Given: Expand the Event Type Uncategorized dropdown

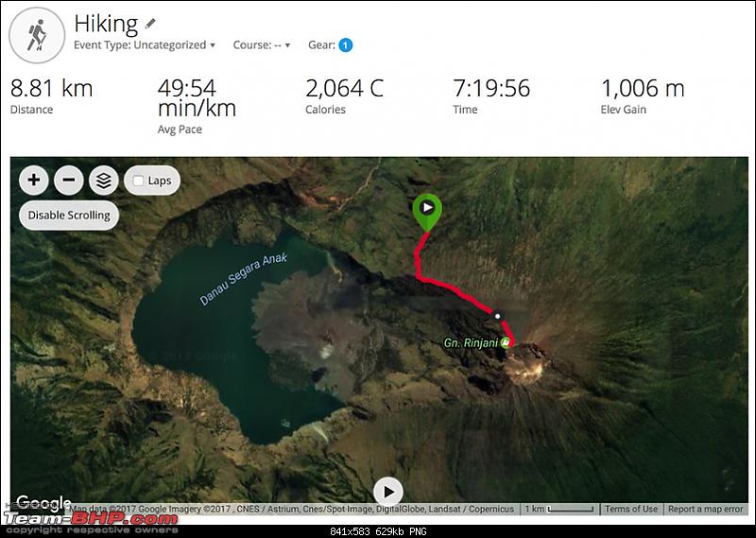Looking at the screenshot, I should point(145,44).
